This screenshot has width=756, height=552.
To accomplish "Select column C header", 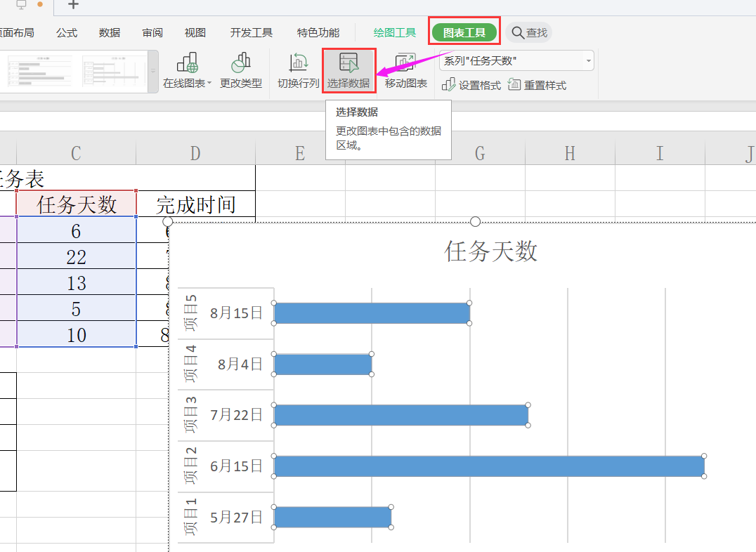I will [76, 153].
